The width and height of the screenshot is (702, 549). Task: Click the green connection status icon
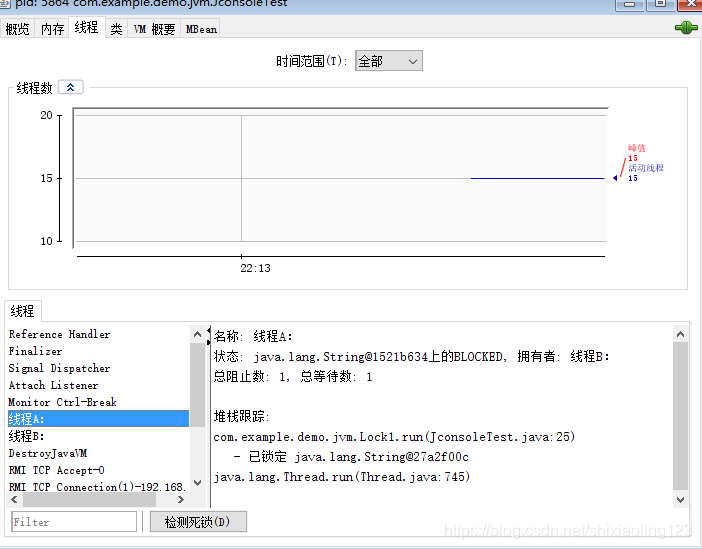point(686,28)
